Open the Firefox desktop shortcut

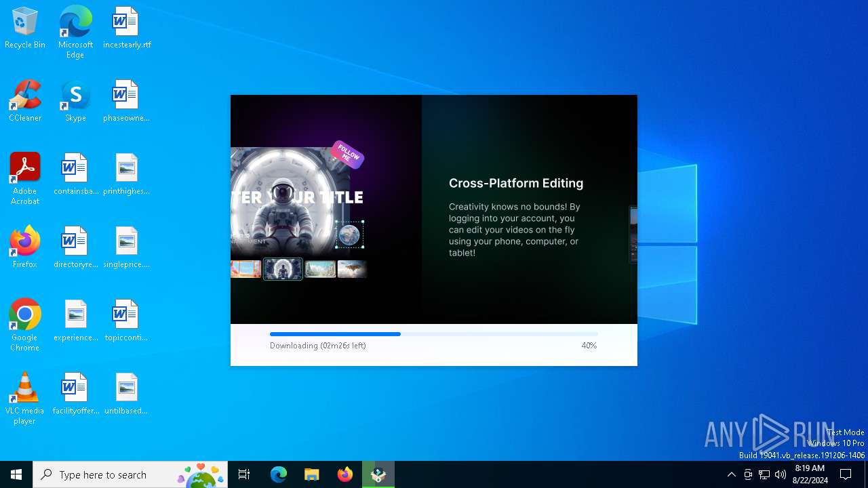coord(25,248)
